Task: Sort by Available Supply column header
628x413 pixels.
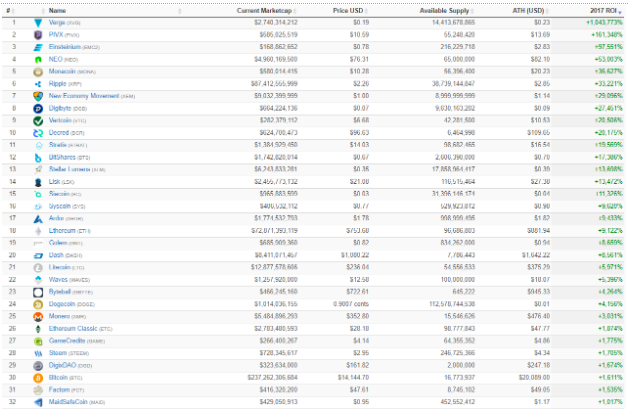Action: click(446, 11)
